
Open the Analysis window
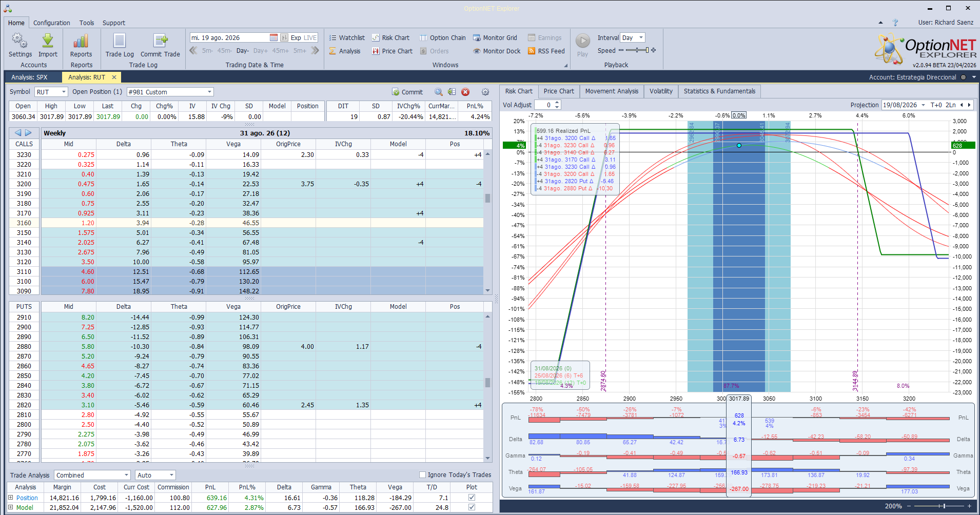pyautogui.click(x=345, y=51)
